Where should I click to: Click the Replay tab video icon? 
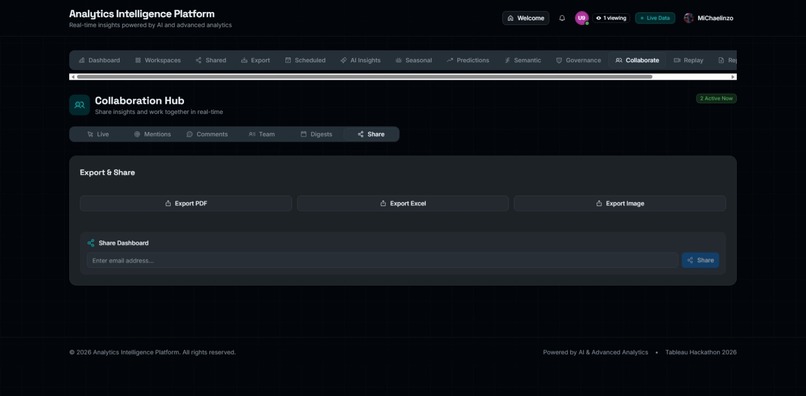tap(677, 60)
